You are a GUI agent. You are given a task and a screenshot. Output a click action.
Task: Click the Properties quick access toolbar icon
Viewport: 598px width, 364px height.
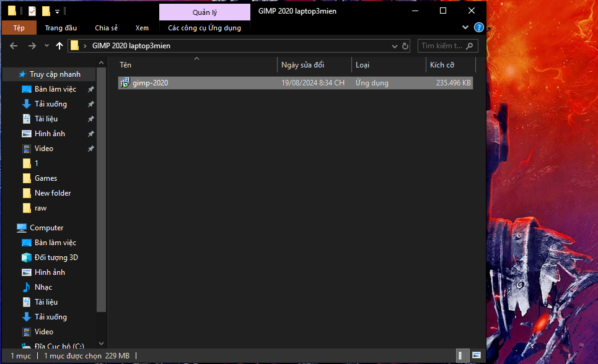(x=32, y=11)
